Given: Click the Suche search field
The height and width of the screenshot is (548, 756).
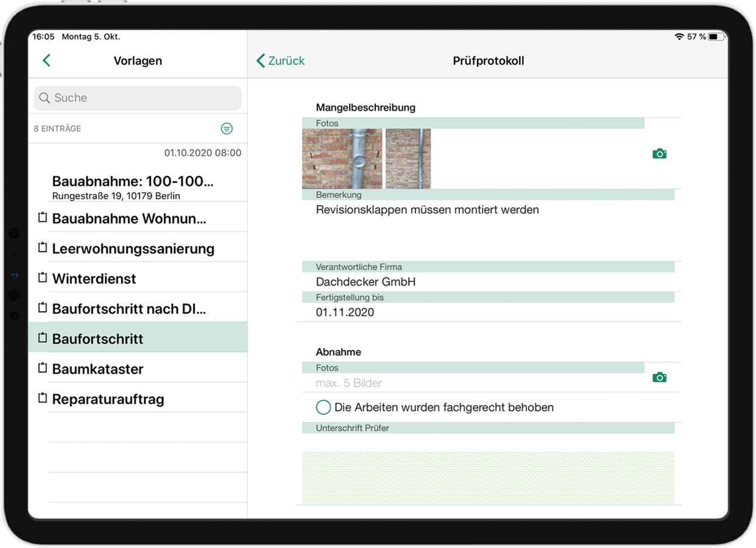Looking at the screenshot, I should pos(138,98).
